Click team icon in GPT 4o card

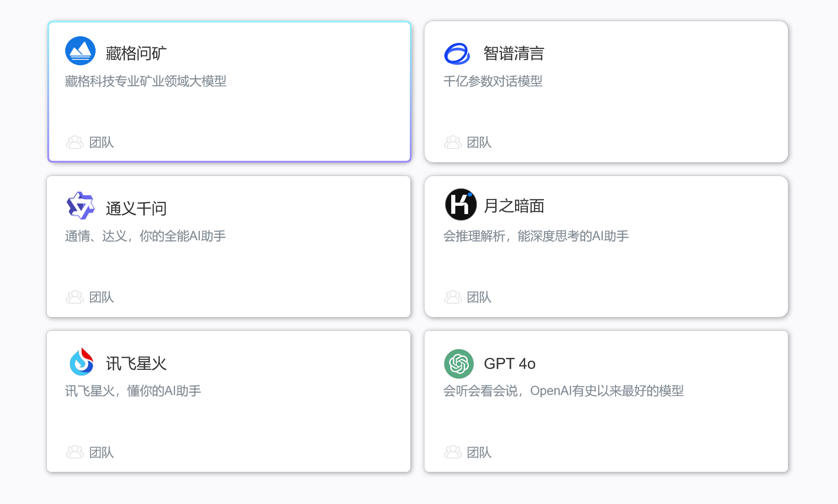click(x=453, y=452)
